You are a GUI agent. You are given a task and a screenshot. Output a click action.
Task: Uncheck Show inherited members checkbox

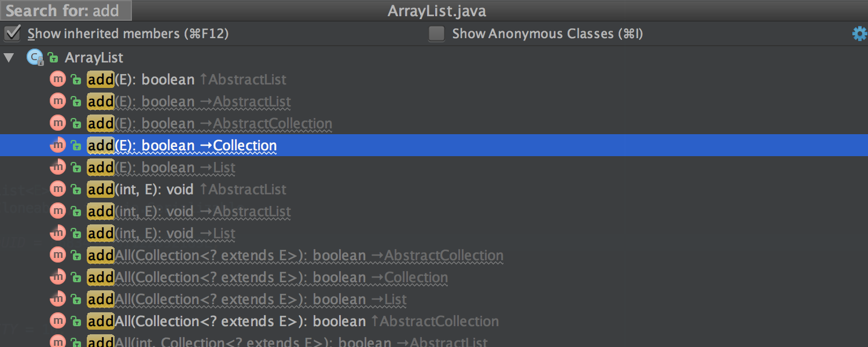(12, 34)
